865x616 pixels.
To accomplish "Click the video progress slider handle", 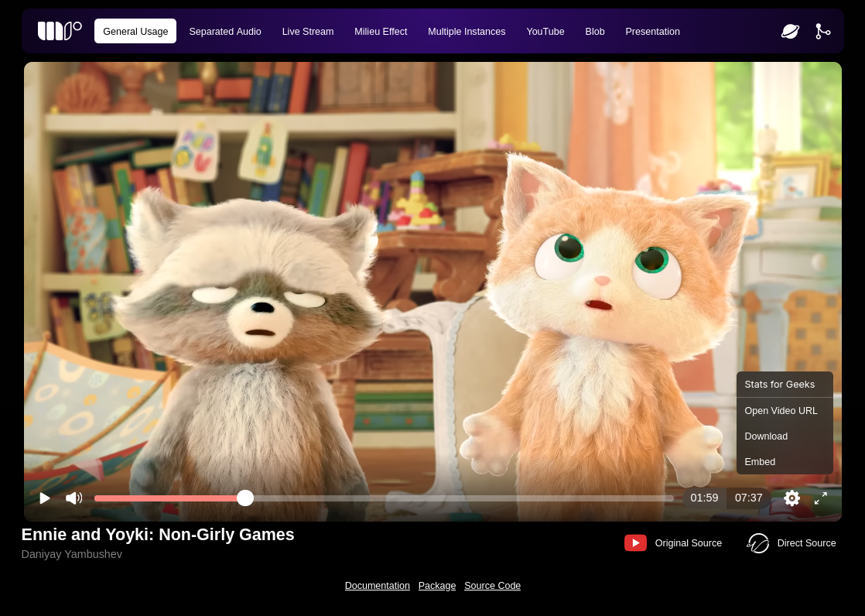I will coord(245,498).
